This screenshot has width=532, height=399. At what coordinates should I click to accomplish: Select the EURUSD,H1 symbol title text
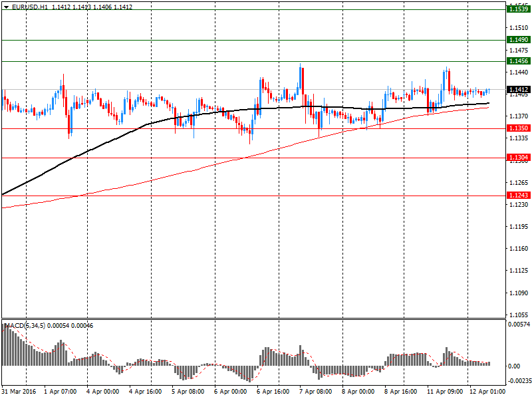[x=30, y=7]
